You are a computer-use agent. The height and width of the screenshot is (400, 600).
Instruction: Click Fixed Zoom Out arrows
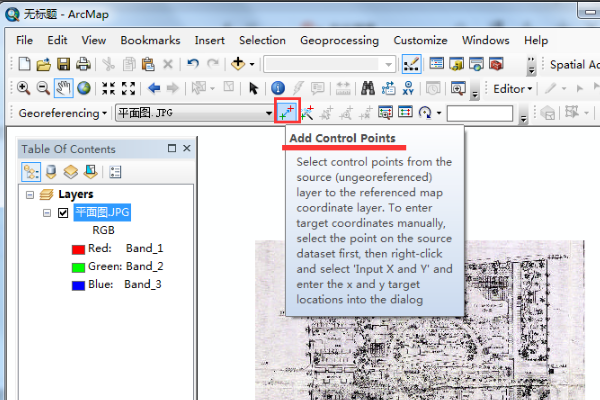pos(129,88)
